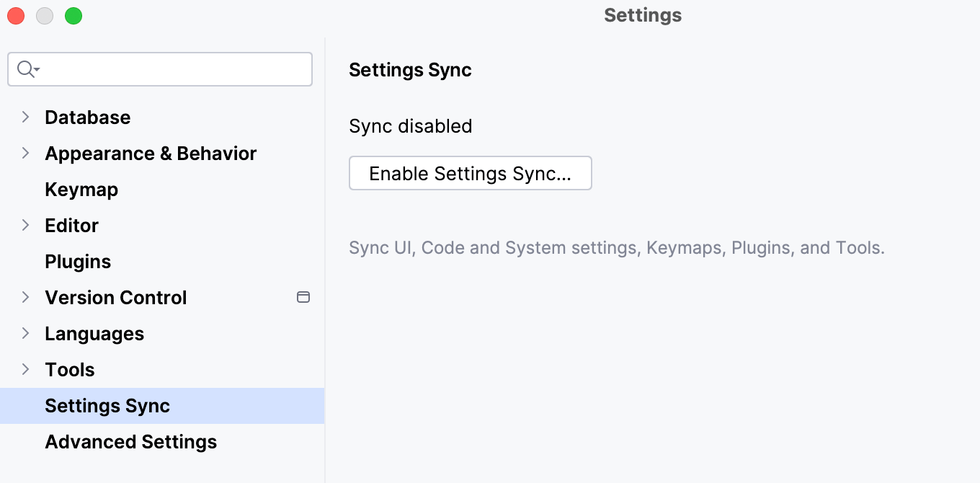Image resolution: width=980 pixels, height=483 pixels.
Task: Select the Settings Sync entry
Action: click(107, 405)
